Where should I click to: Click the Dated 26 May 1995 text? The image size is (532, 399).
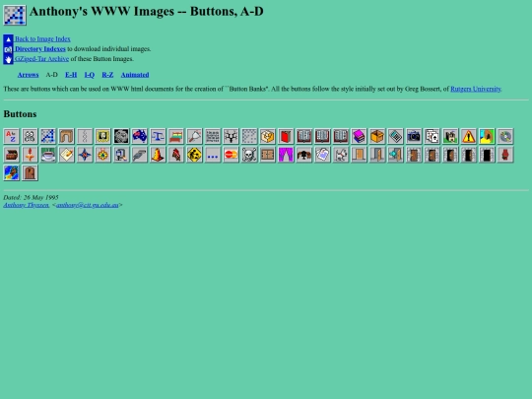[x=31, y=197]
